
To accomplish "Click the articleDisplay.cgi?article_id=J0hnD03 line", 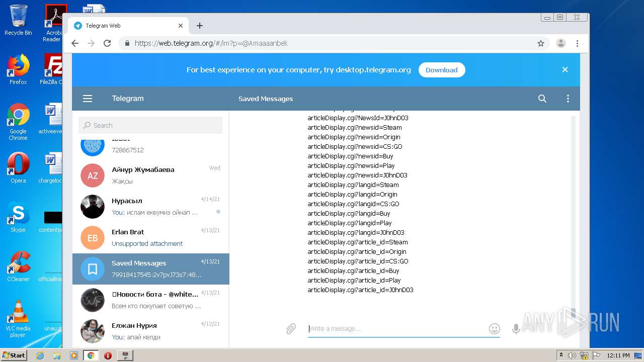I will 361,290.
